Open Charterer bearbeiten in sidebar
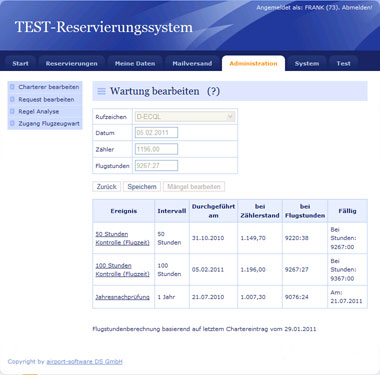The width and height of the screenshot is (380, 375). (x=49, y=87)
